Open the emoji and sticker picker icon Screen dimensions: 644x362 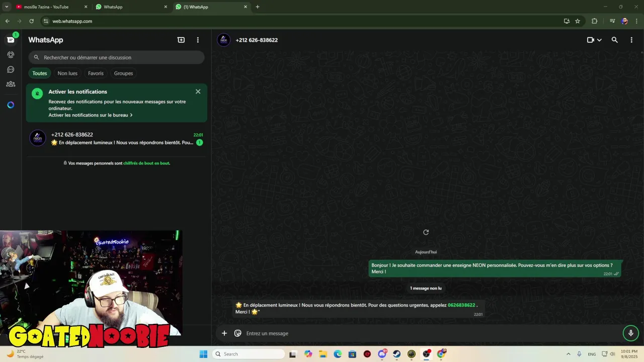(238, 333)
